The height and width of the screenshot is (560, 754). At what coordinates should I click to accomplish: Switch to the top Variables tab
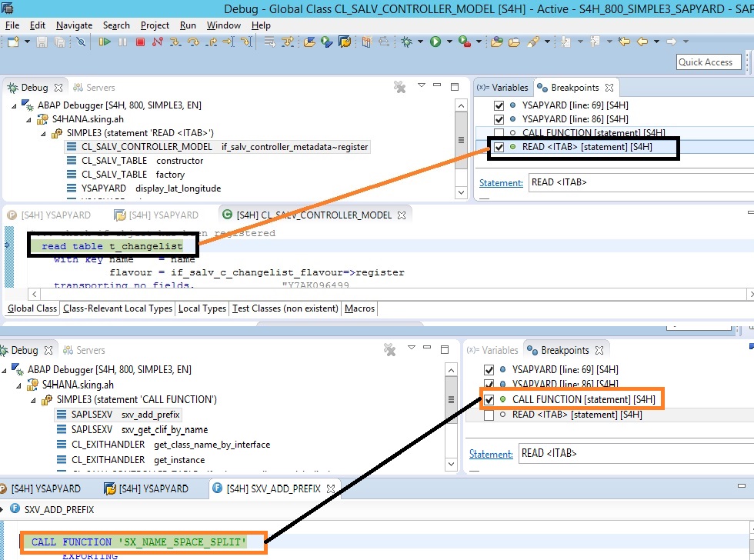click(x=502, y=88)
